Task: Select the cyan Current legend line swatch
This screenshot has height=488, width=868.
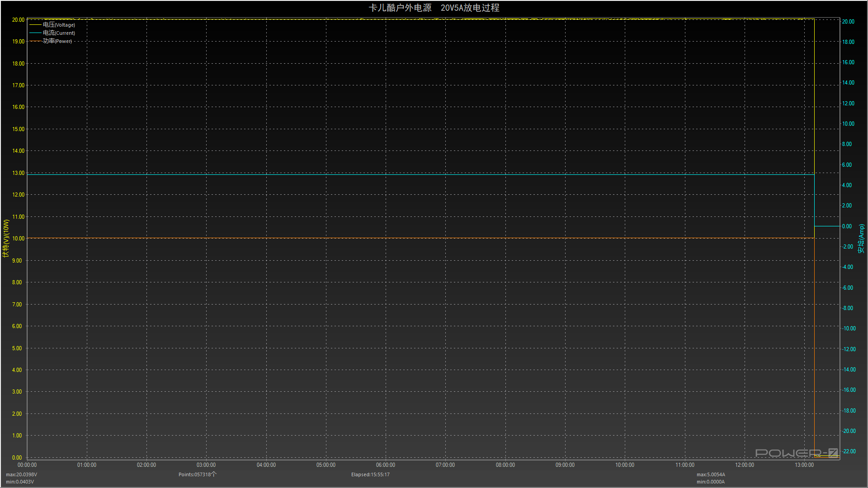Action: 35,33
